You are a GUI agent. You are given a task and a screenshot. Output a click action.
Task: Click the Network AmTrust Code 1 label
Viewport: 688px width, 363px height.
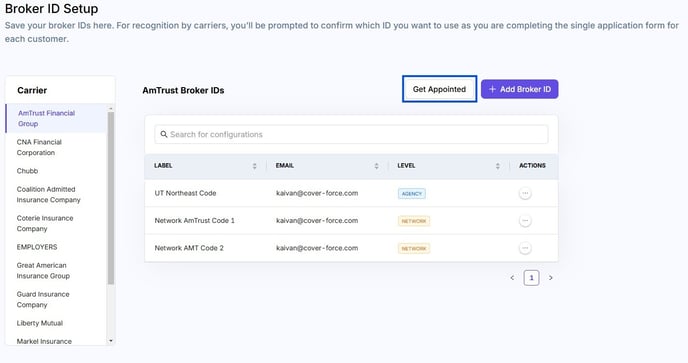click(194, 221)
